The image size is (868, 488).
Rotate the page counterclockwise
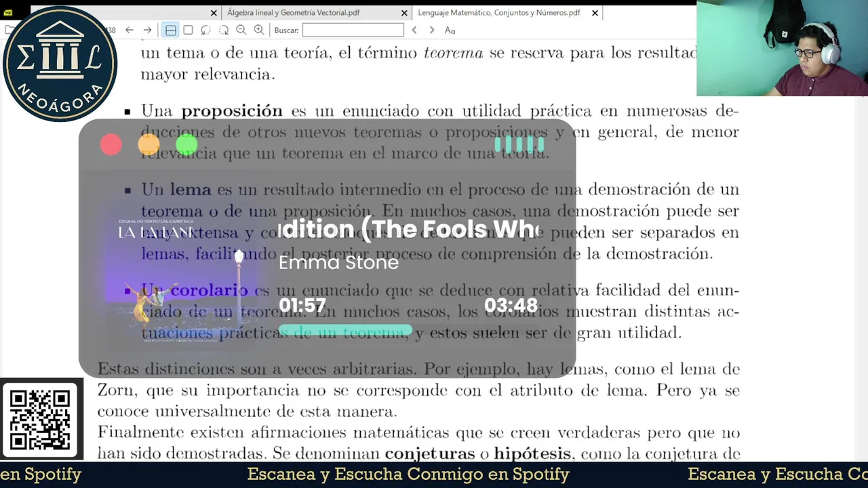(x=205, y=30)
